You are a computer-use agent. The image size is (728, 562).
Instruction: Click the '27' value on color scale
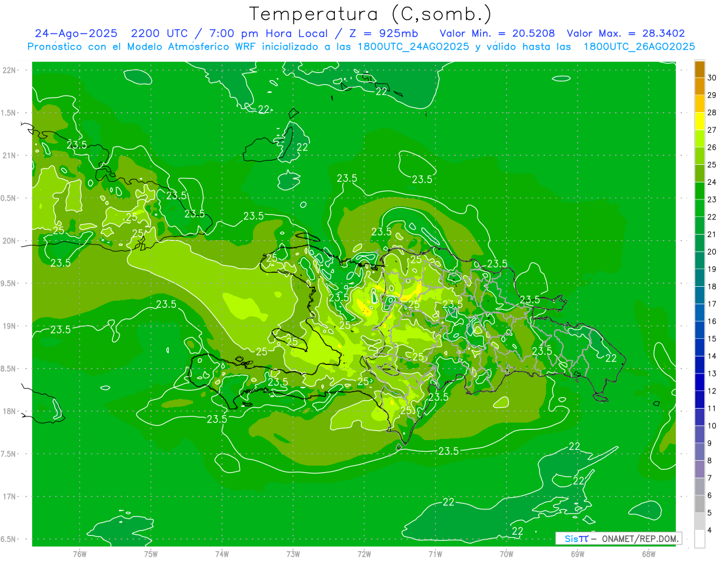[x=712, y=130]
